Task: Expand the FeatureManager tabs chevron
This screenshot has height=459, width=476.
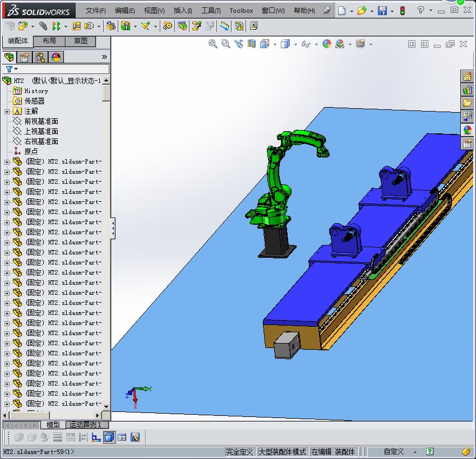Action: [104, 57]
